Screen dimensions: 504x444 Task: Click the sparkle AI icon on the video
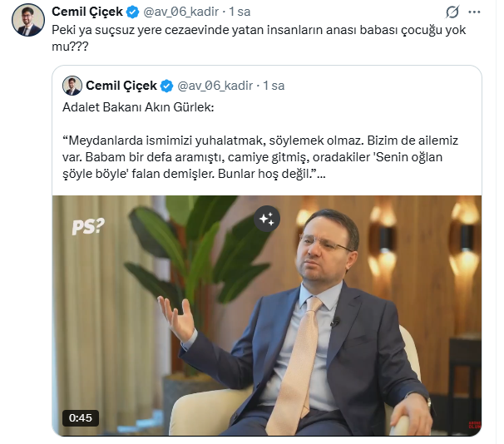(x=267, y=219)
